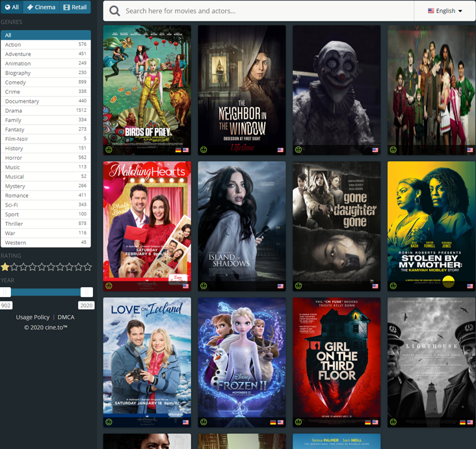Viewport: 476px width, 449px height.
Task: Open The Lighthouse poster
Action: (431, 362)
